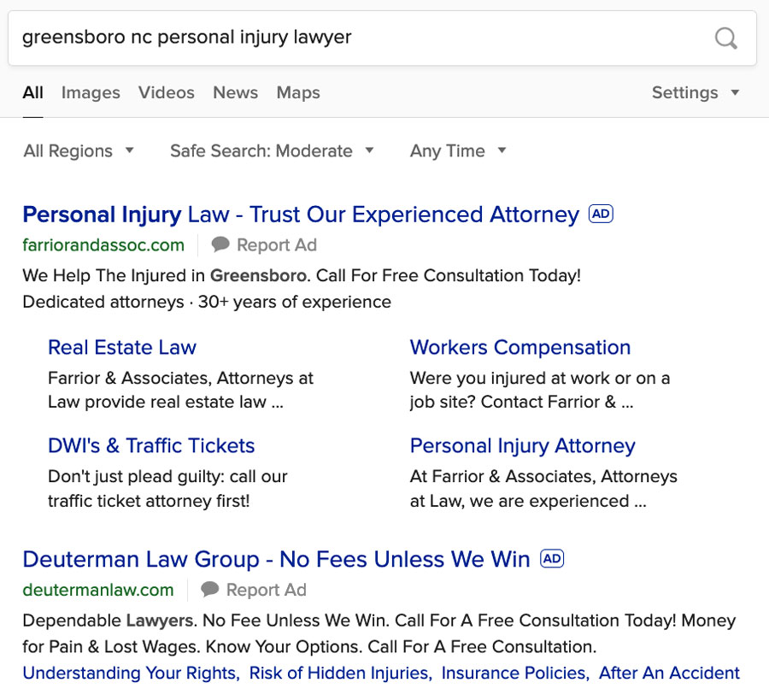
Task: Go to the Maps tab
Action: 298,92
